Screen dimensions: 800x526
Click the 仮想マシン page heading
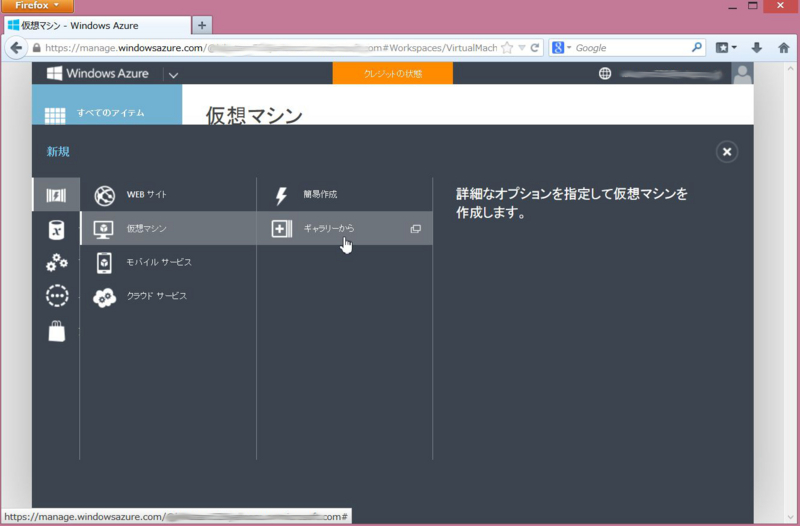pos(254,115)
